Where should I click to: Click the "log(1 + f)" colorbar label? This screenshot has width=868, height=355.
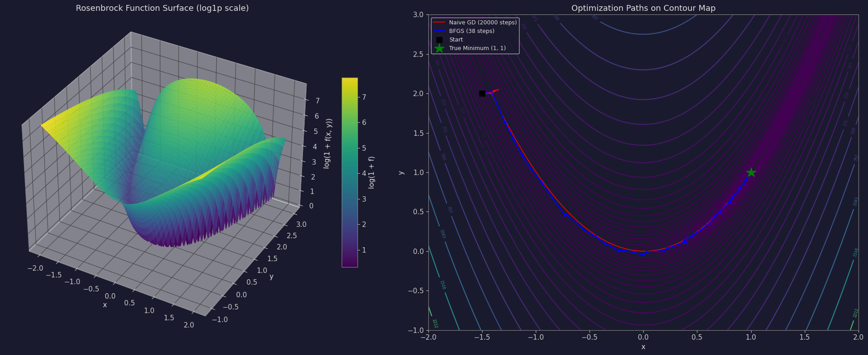click(371, 172)
